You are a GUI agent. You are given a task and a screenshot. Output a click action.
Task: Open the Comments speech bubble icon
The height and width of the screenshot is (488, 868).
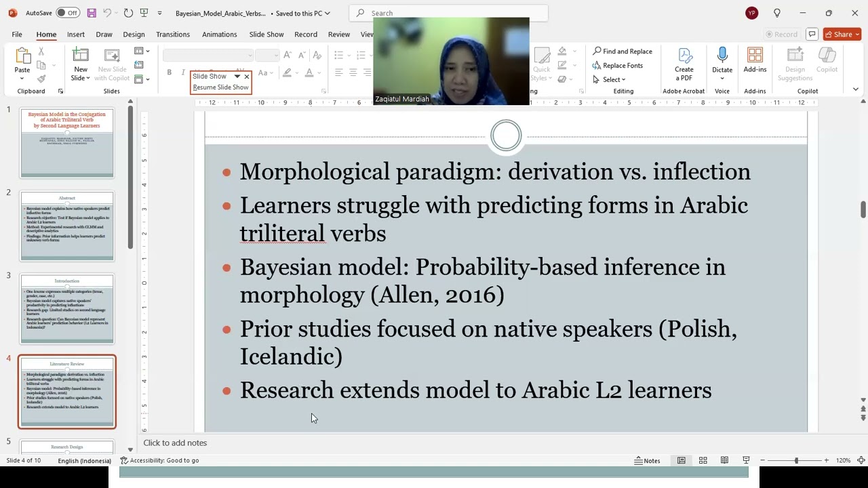(812, 34)
